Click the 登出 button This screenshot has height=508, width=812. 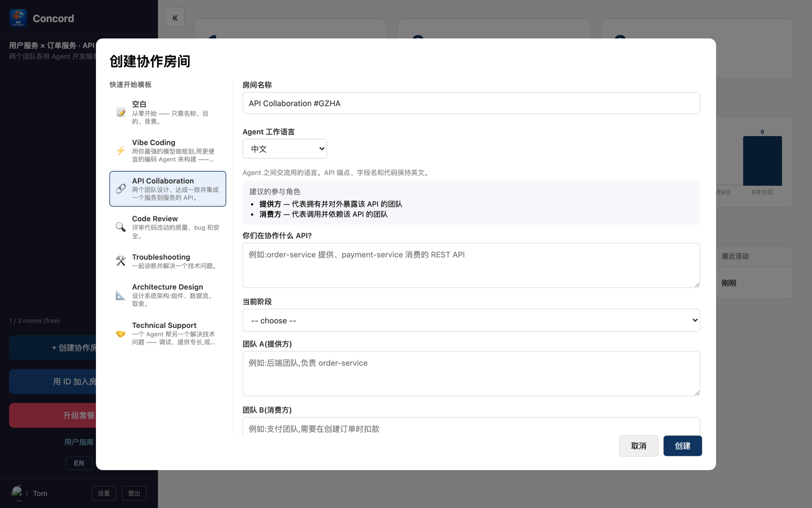[134, 493]
